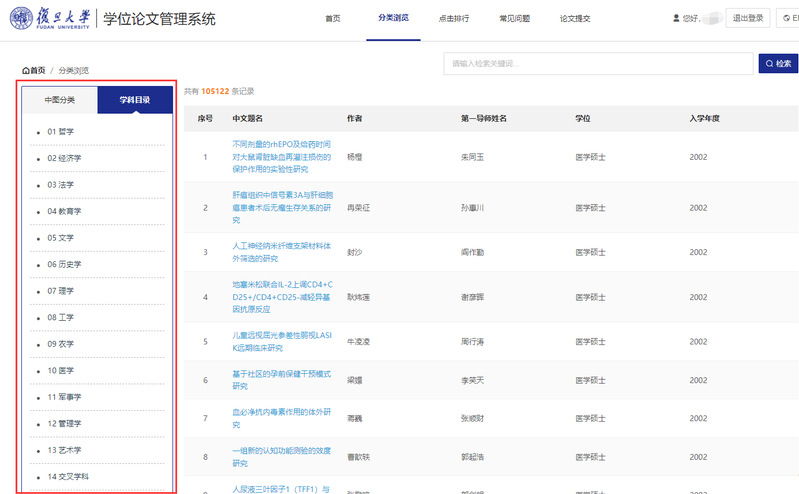The width and height of the screenshot is (799, 494).
Task: Select the 学科目录 tab
Action: coord(135,100)
